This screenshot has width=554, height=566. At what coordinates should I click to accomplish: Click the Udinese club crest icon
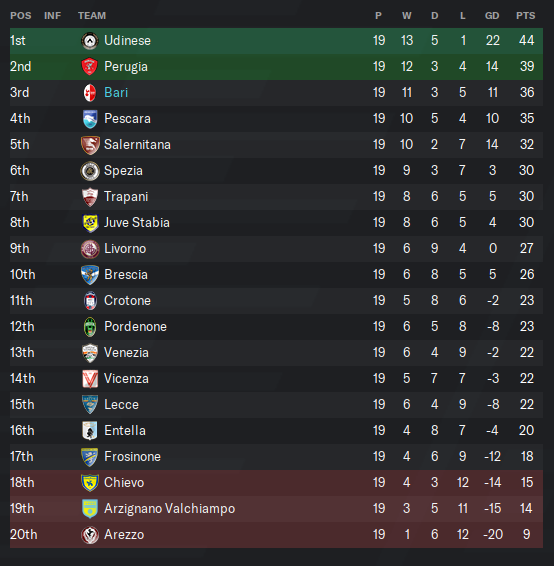[90, 41]
